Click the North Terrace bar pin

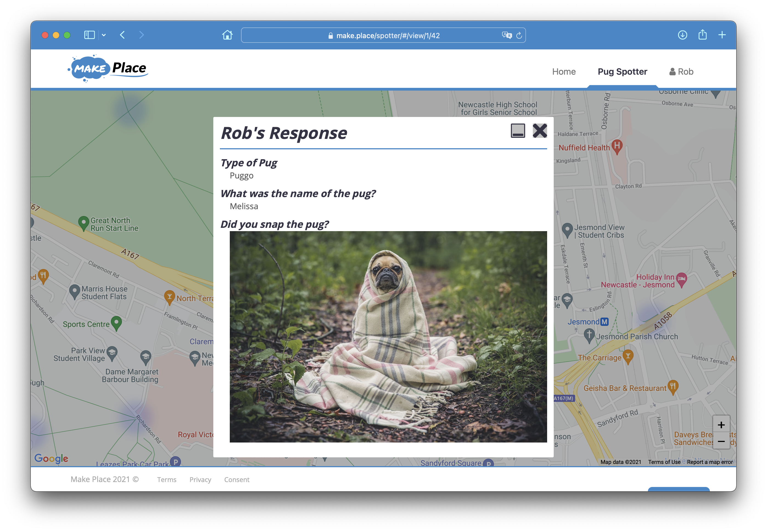(169, 297)
